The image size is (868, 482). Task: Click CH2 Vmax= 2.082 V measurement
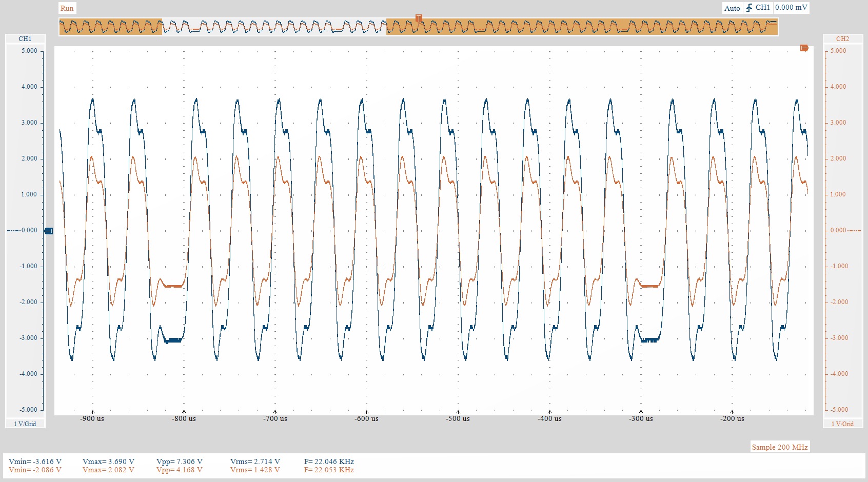108,470
